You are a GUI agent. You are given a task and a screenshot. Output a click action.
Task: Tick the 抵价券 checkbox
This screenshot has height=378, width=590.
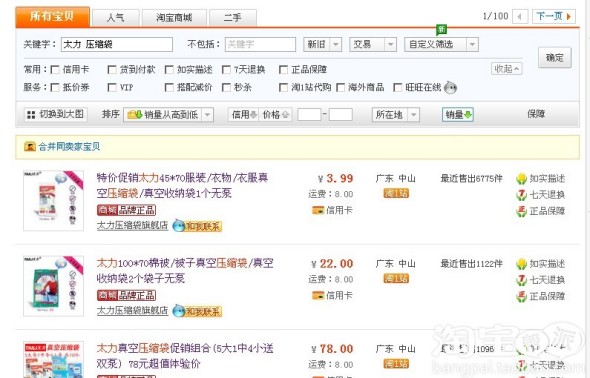coord(55,88)
